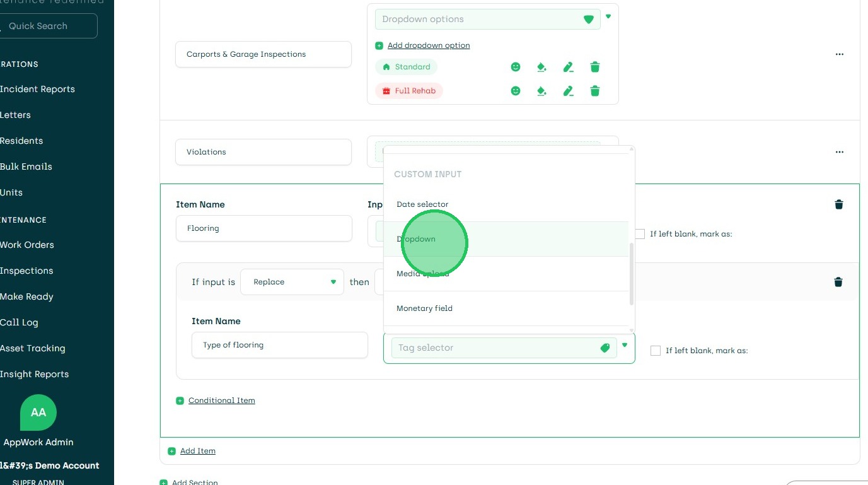Click the pencil icon for Full Rehab
The height and width of the screenshot is (485, 868).
[x=568, y=91]
